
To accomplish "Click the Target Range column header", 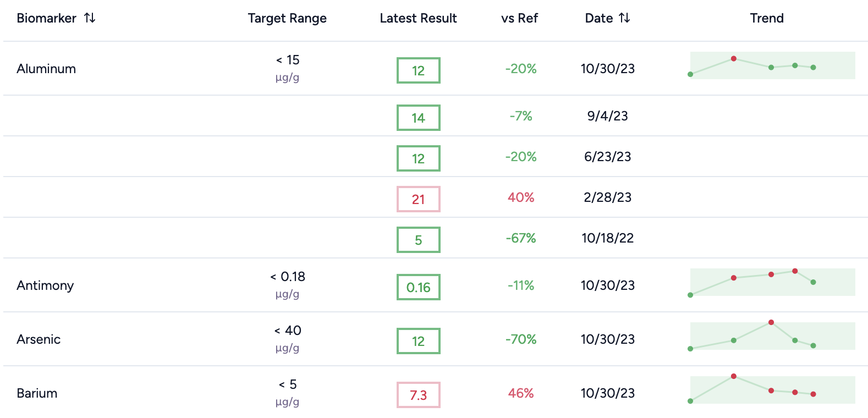I will coord(287,18).
